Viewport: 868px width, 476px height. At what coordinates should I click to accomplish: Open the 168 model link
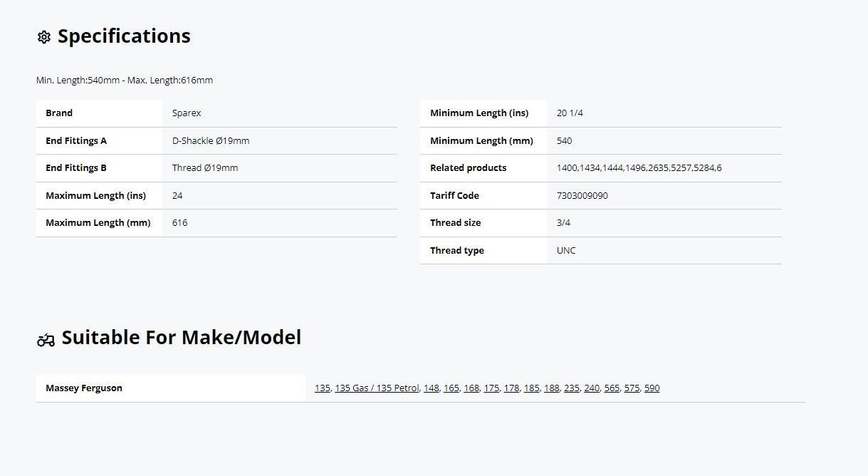(471, 388)
